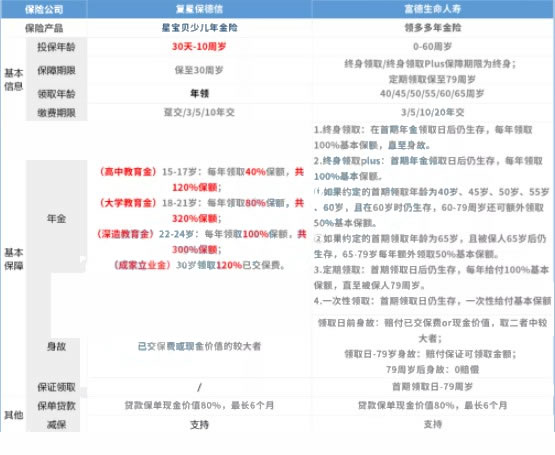The width and height of the screenshot is (555, 455).
Task: Click the 身故 row label
Action: [56, 346]
